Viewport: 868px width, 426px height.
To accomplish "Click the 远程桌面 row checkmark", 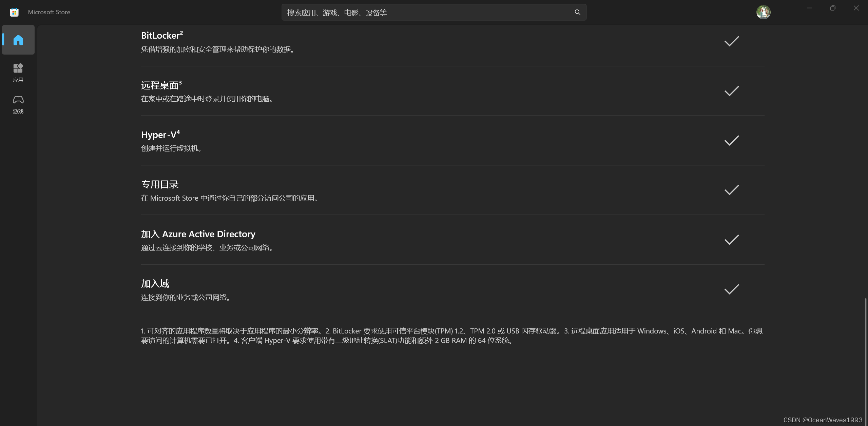I will [732, 91].
